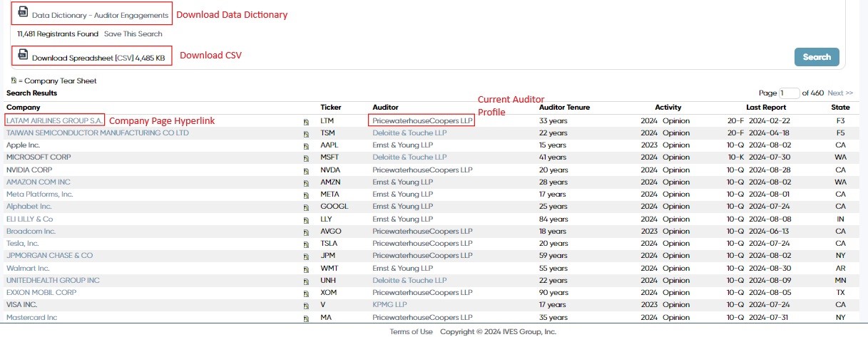This screenshot has width=868, height=337.
Task: Open Visa Inc. tear sheet icon
Action: (305, 306)
